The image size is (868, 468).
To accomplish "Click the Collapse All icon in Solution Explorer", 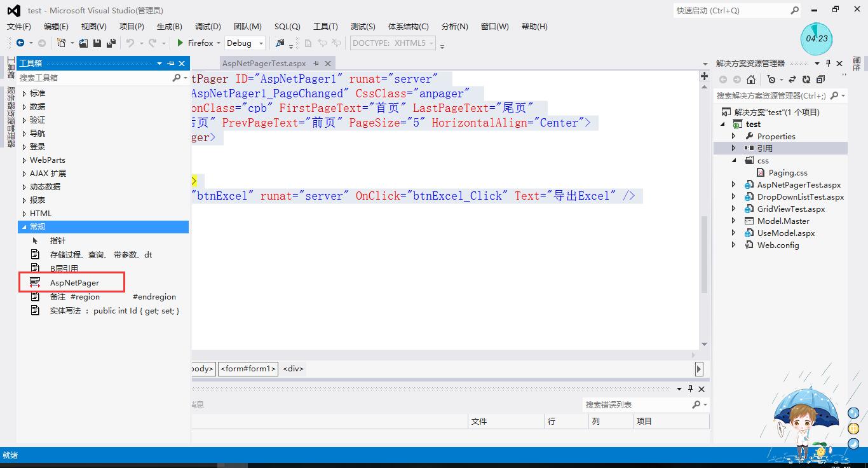I will tap(820, 79).
